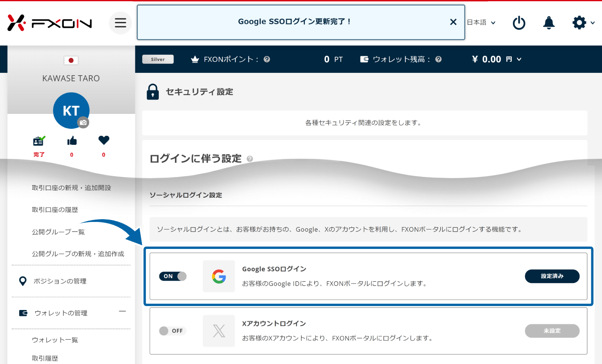This screenshot has height=364, width=602.
Task: Open ポジションの管理 menu item
Action: pos(60,281)
